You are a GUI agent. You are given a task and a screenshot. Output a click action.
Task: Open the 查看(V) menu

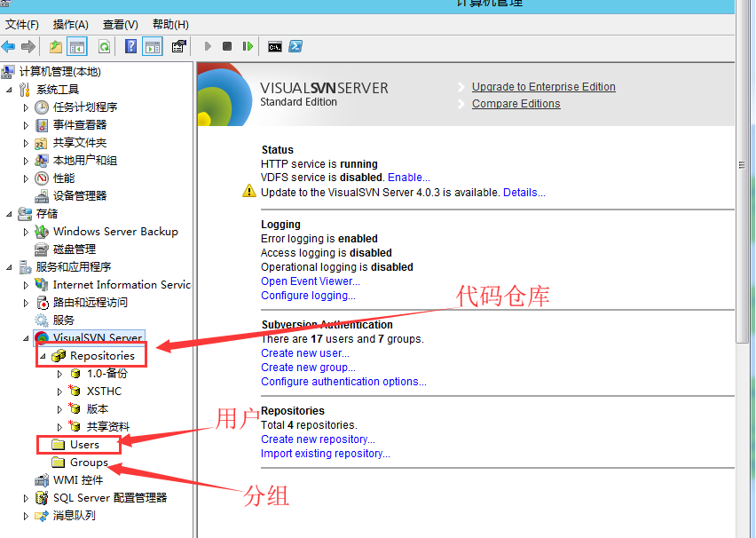pyautogui.click(x=120, y=25)
